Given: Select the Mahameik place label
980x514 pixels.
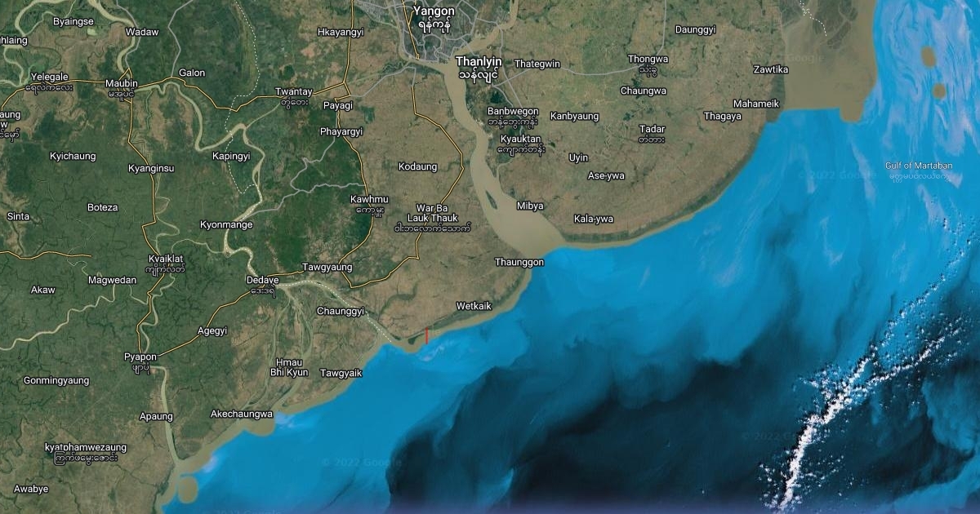Looking at the screenshot, I should tap(756, 104).
